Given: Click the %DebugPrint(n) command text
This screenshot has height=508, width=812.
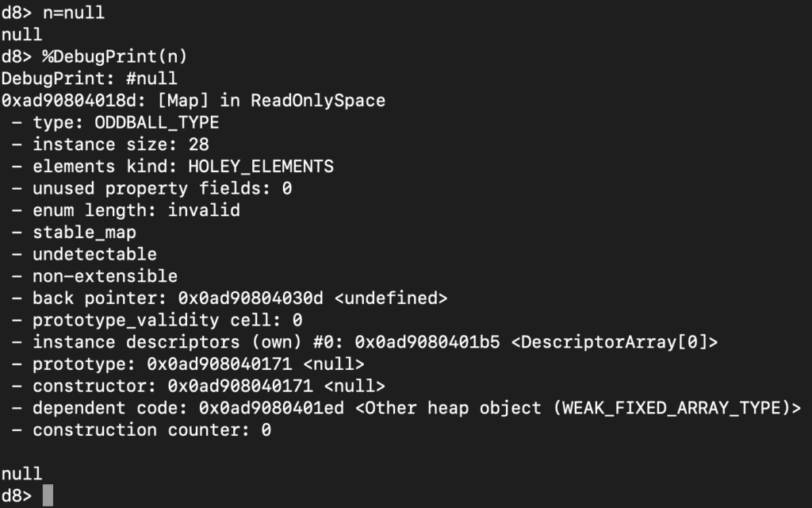Looking at the screenshot, I should (x=114, y=57).
